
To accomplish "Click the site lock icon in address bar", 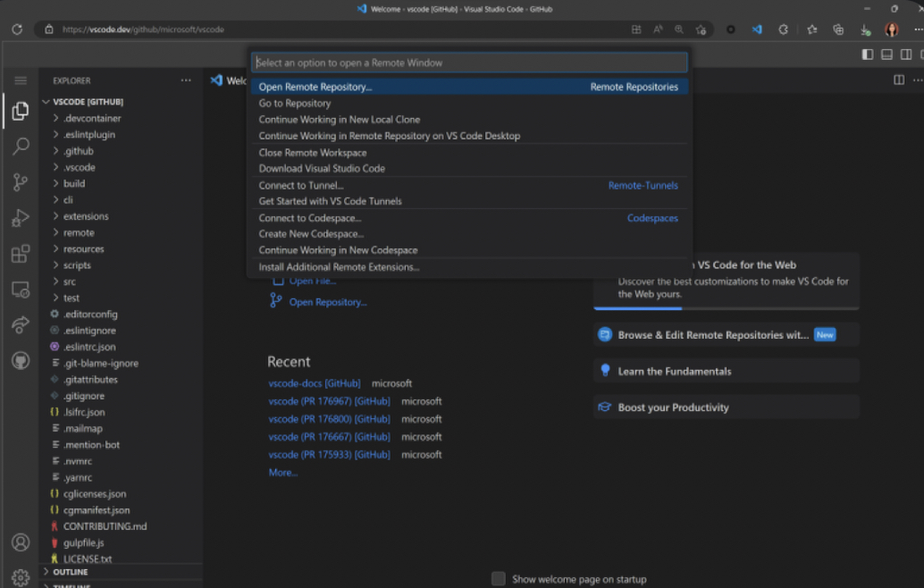I will coord(49,29).
